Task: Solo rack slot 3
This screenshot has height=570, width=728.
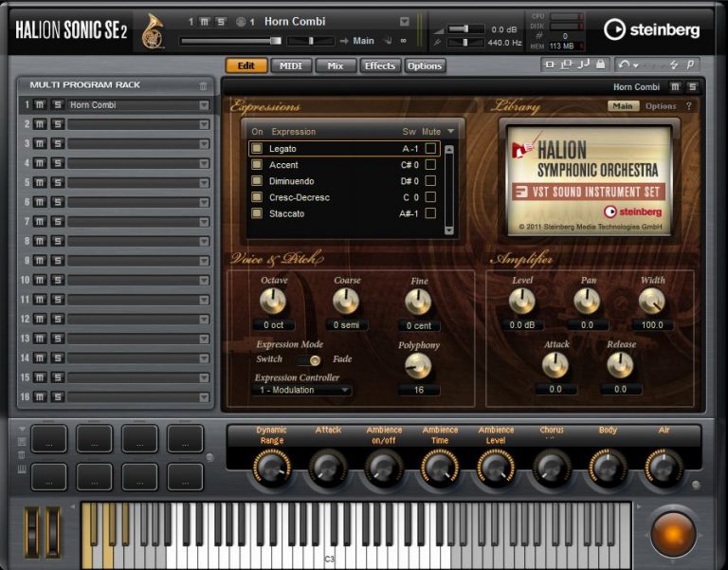Action: (x=57, y=144)
